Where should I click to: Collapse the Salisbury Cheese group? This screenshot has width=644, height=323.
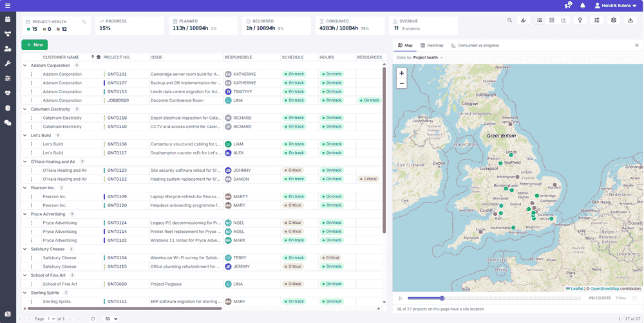(25, 249)
